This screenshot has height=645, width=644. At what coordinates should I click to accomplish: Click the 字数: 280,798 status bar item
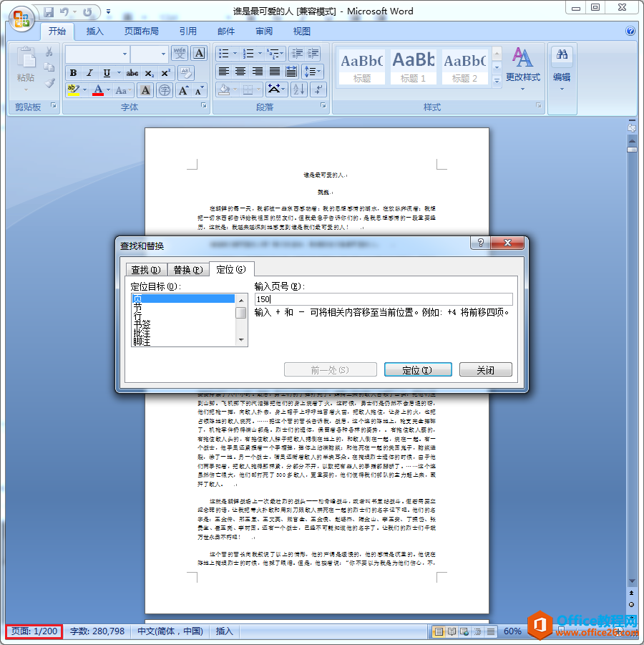tap(97, 631)
